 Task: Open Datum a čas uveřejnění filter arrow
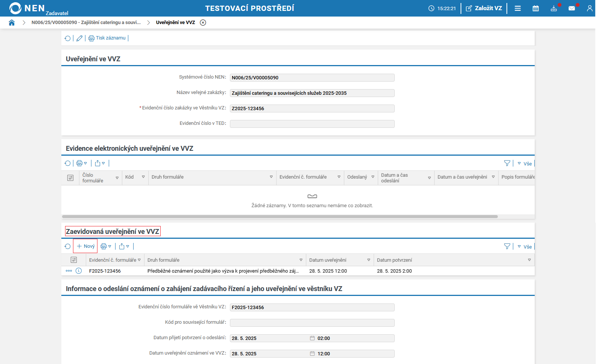click(x=493, y=177)
